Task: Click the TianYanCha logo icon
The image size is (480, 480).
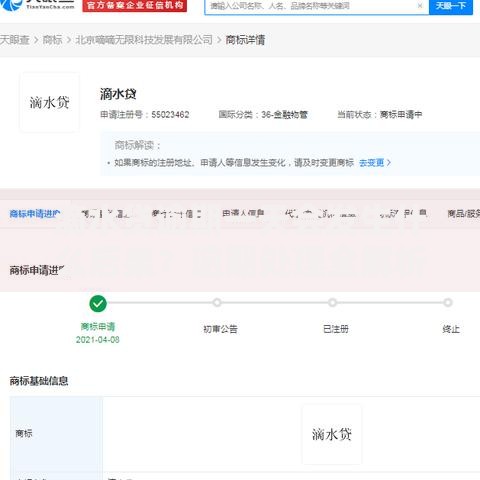Action: pos(10,5)
